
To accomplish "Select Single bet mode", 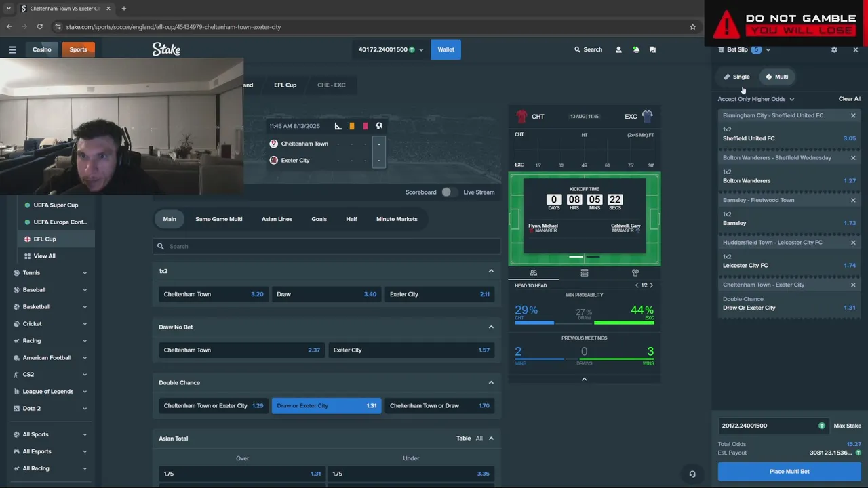I will pyautogui.click(x=736, y=77).
